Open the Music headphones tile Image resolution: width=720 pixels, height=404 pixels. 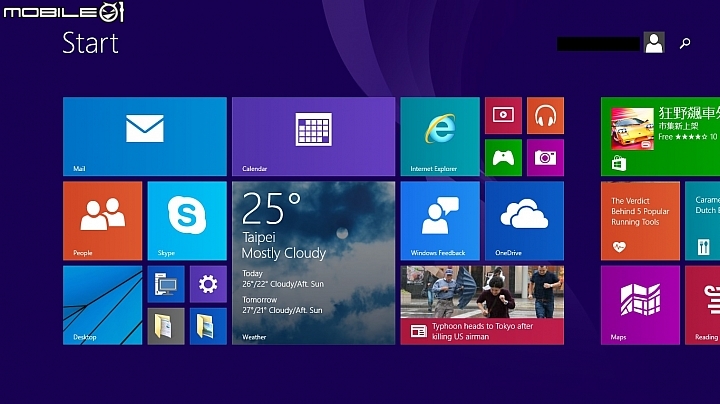pyautogui.click(x=546, y=115)
